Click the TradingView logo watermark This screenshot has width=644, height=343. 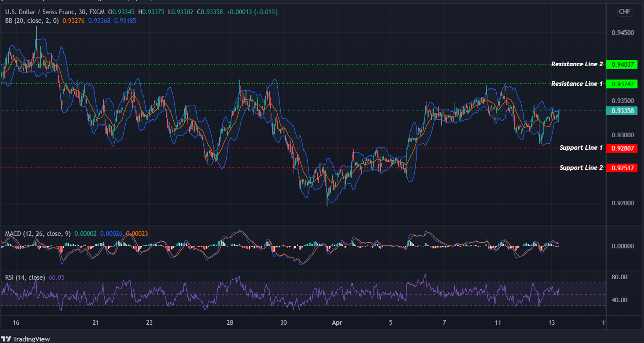click(26, 339)
